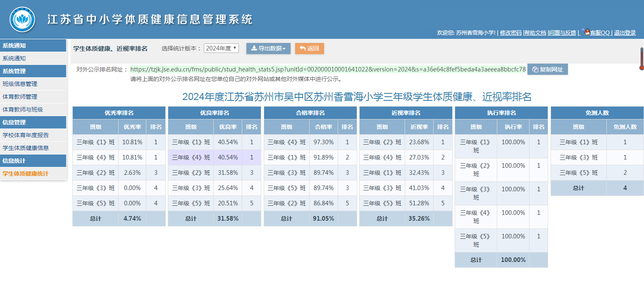Open 学生体质健康信息 in sidebar

[x=33, y=148]
